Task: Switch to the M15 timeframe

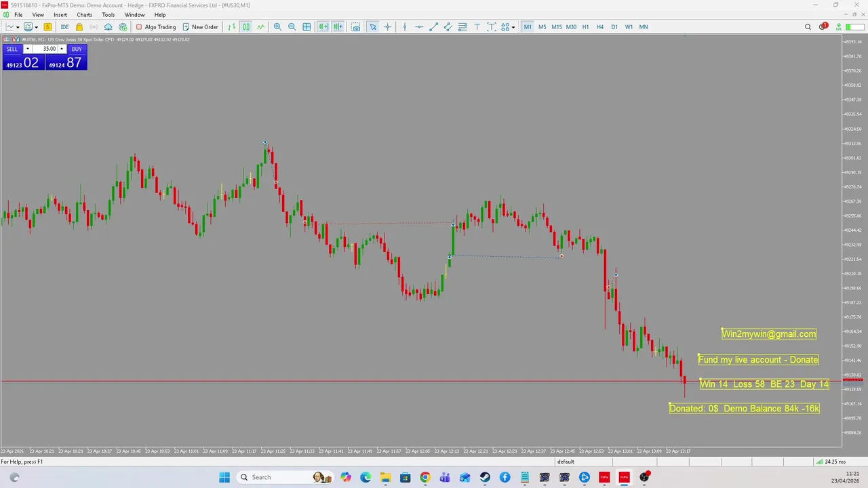Action: [557, 27]
